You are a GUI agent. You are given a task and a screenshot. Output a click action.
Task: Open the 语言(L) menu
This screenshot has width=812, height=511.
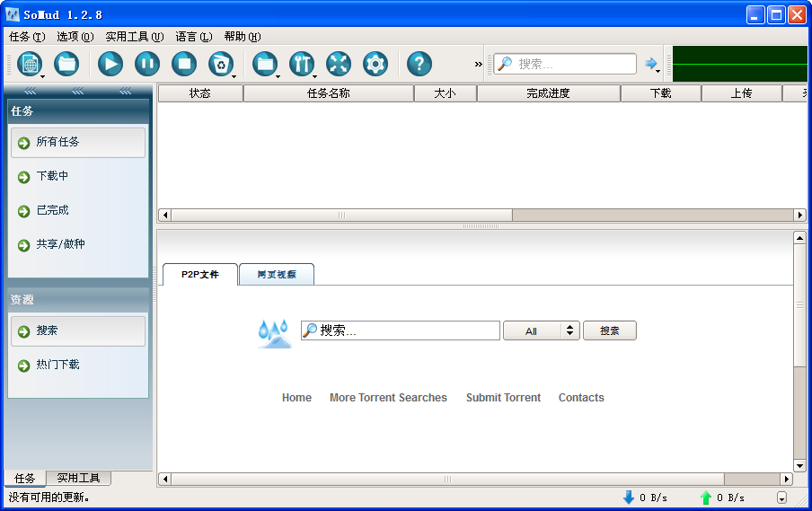(x=193, y=37)
